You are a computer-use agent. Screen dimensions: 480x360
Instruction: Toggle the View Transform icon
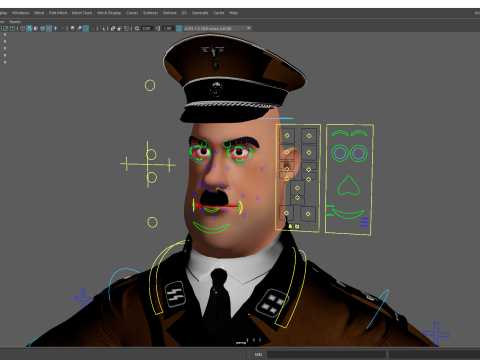(179, 28)
